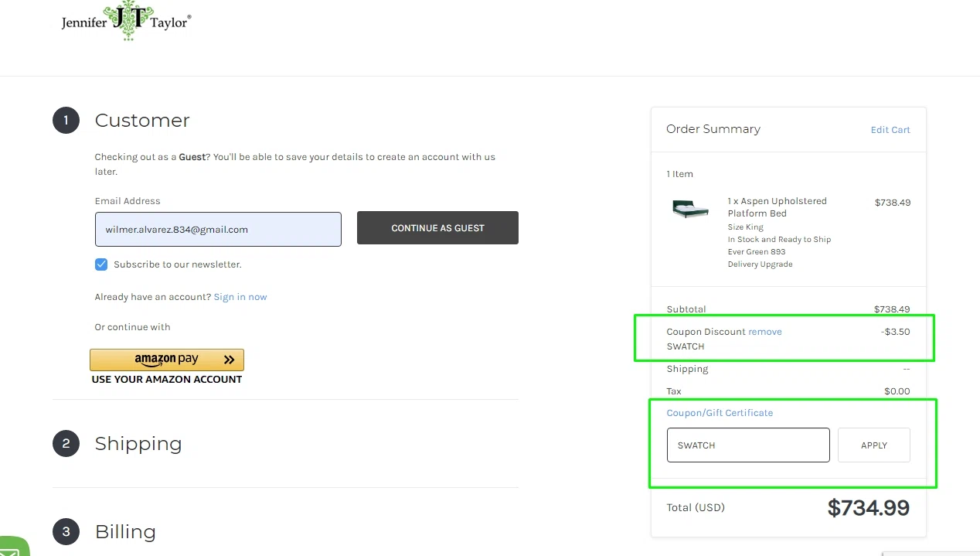Click the 1 Item count text

[x=680, y=174]
